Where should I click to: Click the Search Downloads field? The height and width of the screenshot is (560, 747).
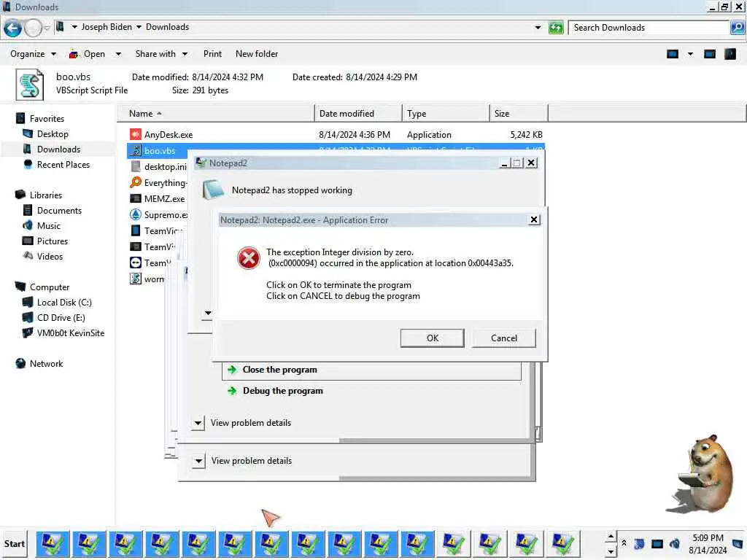[649, 28]
